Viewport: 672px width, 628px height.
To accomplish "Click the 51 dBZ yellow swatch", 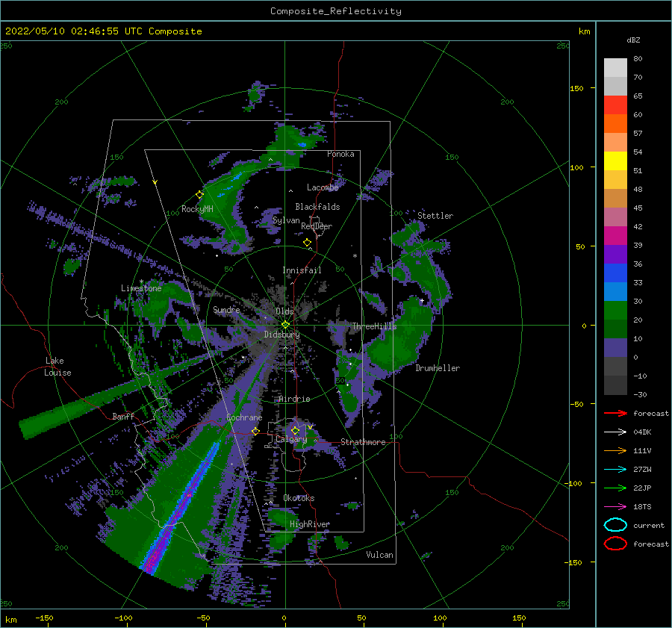I will [x=615, y=161].
